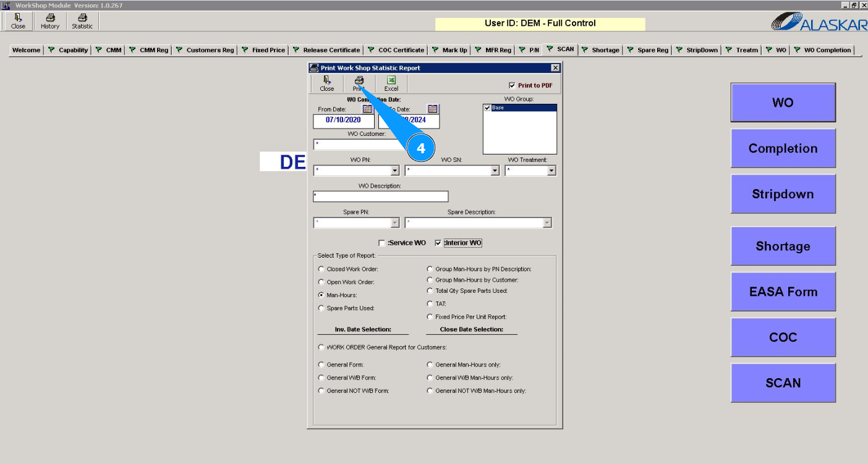Screen dimensions: 868x464
Task: Select the General Form radio button
Action: click(x=321, y=365)
